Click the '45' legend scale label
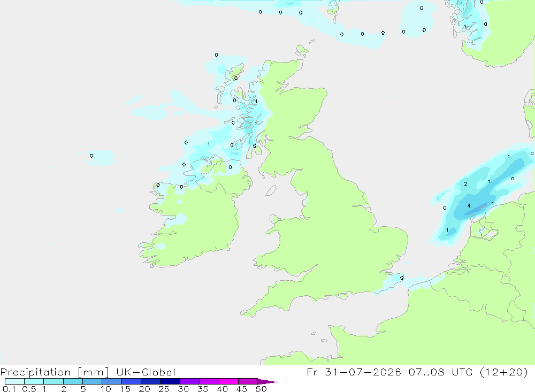This screenshot has height=392, width=535. [x=242, y=389]
